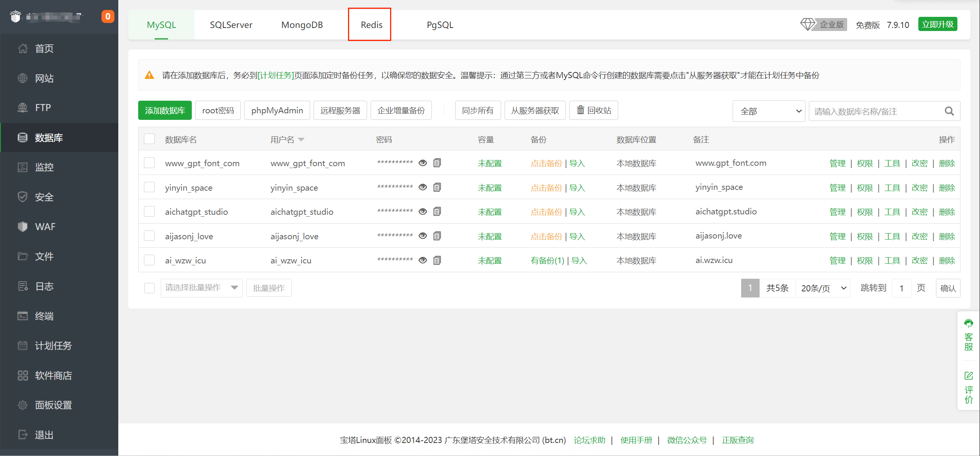Toggle the select-all header checkbox

pyautogui.click(x=149, y=139)
